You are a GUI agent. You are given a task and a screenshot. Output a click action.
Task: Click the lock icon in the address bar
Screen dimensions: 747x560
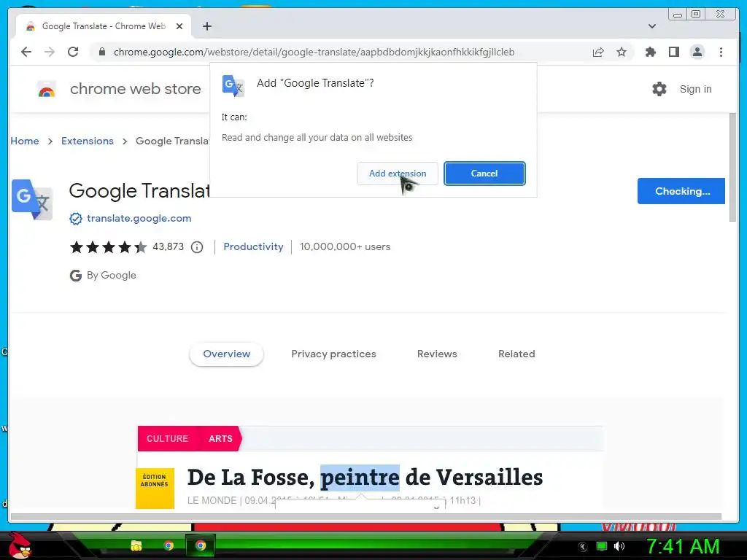coord(101,52)
